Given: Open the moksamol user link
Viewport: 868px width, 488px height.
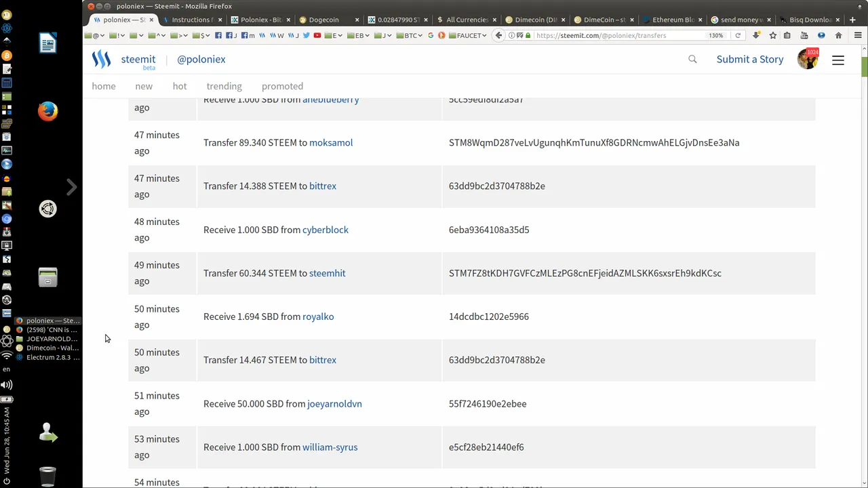Looking at the screenshot, I should click(x=331, y=142).
